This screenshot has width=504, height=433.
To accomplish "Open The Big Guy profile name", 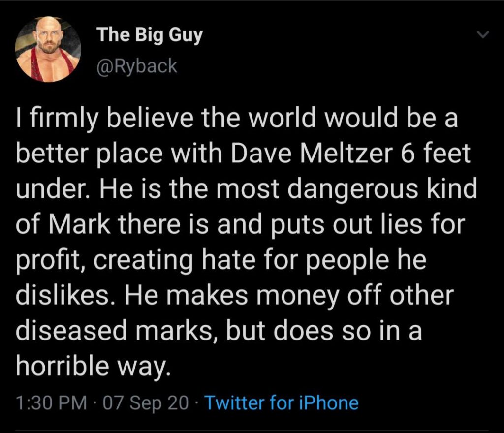I will pyautogui.click(x=150, y=35).
